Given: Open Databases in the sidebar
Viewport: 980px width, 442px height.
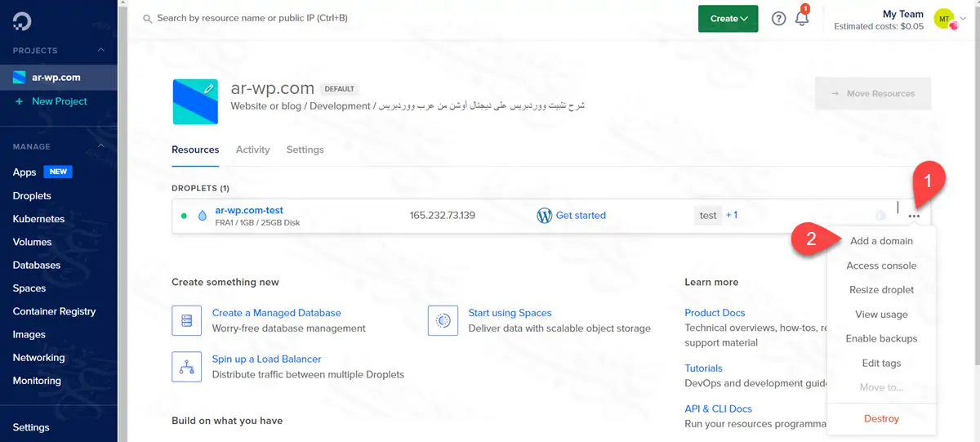Looking at the screenshot, I should (x=37, y=266).
